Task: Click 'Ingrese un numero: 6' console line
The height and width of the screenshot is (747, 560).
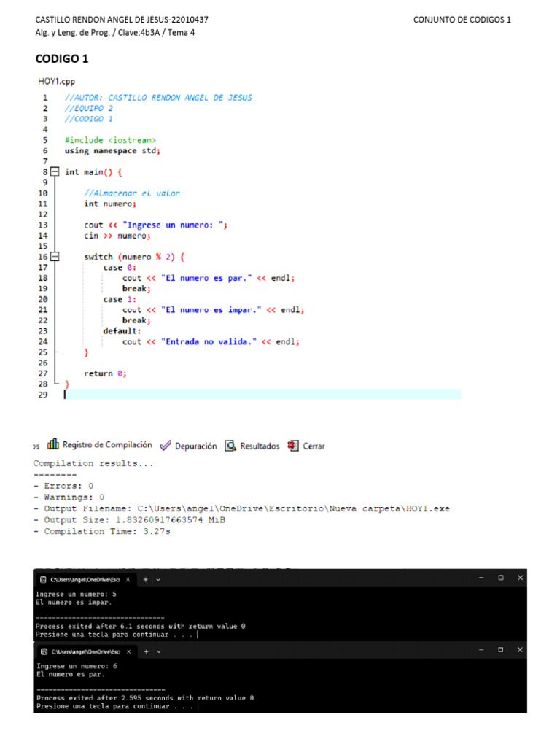Action: coord(77,666)
